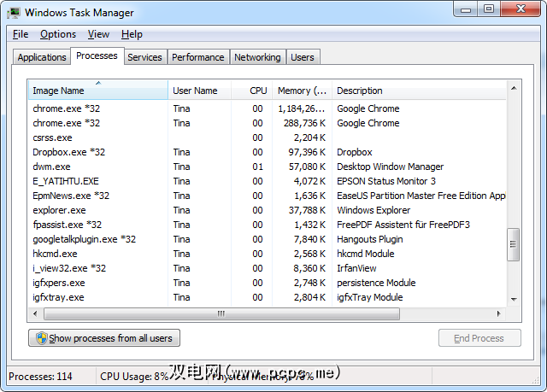Switch to the Users tab
Image resolution: width=547 pixels, height=392 pixels.
[303, 57]
